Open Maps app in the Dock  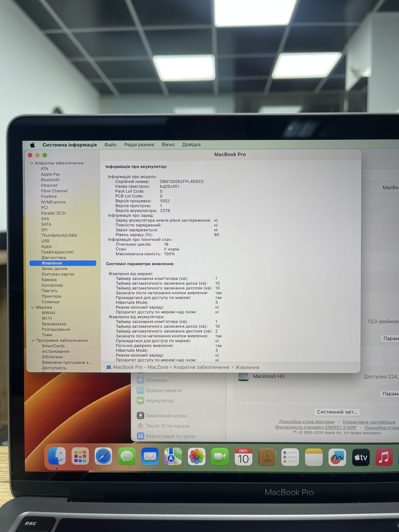pyautogui.click(x=173, y=456)
